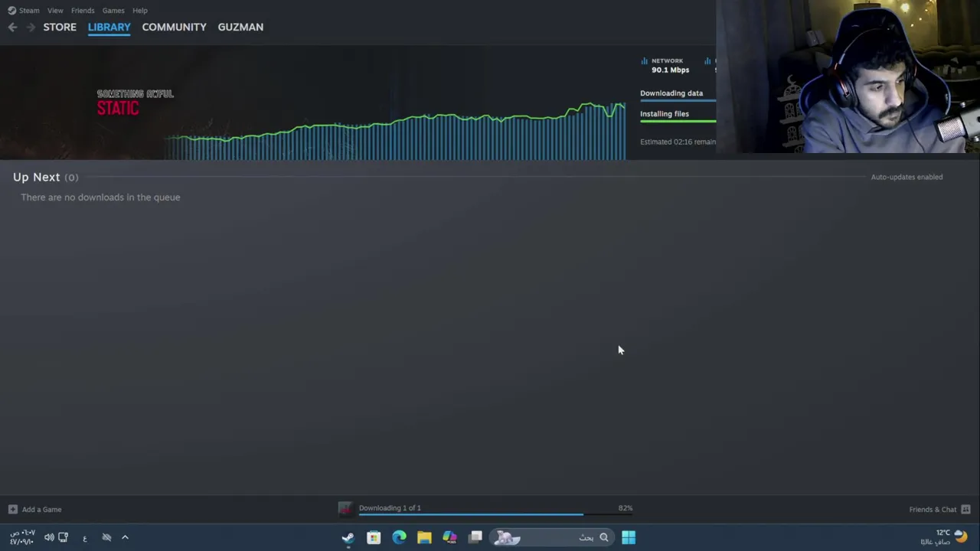Click the 82% progress value
This screenshot has width=980, height=551.
tap(626, 508)
